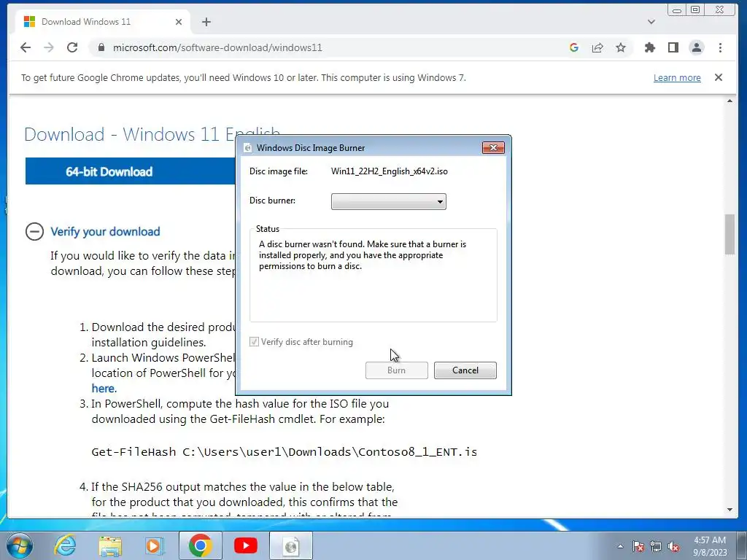747x560 pixels.
Task: Click the Google icon in address bar
Action: [574, 47]
